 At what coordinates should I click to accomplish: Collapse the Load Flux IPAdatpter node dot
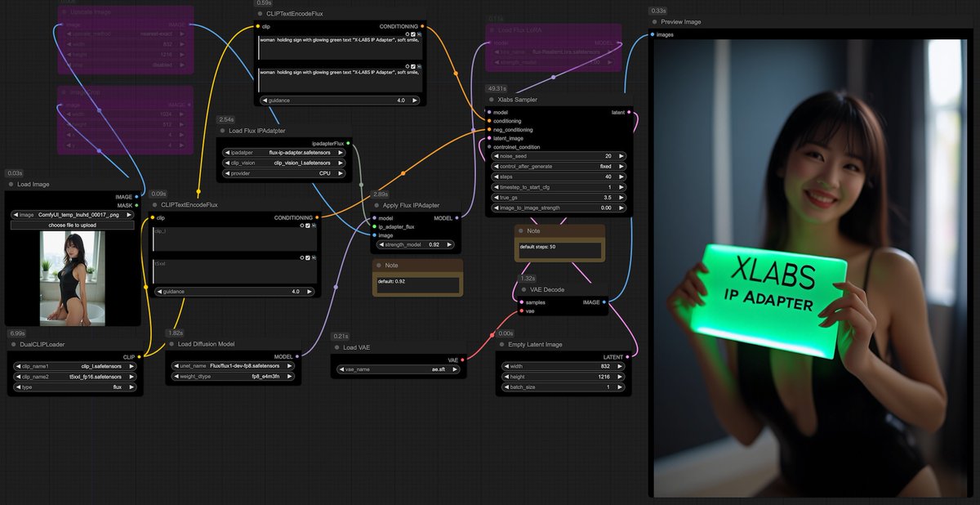coord(222,131)
